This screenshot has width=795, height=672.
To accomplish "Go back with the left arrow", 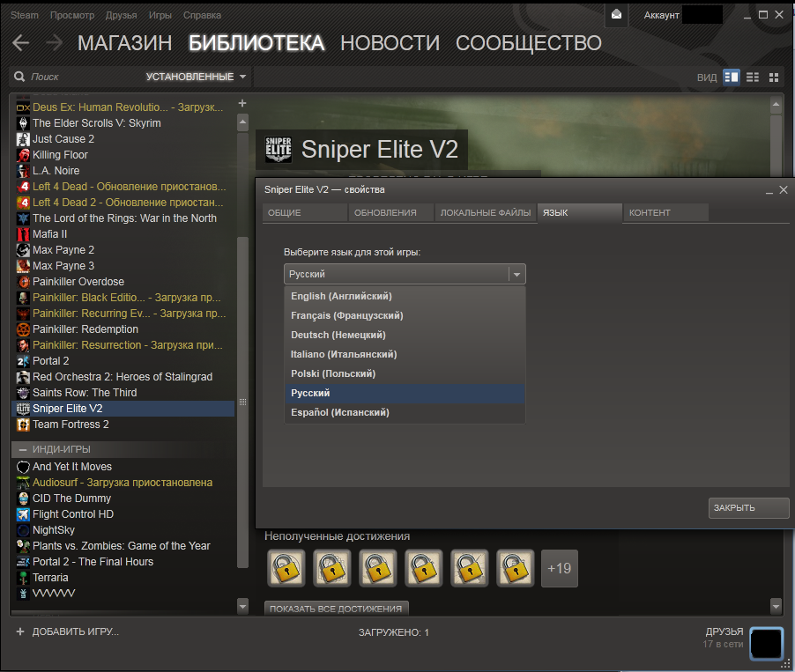I will click(21, 43).
